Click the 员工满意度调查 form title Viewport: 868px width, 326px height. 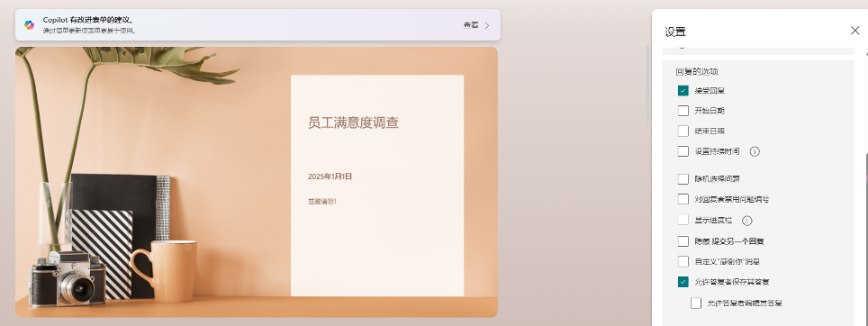tap(353, 122)
